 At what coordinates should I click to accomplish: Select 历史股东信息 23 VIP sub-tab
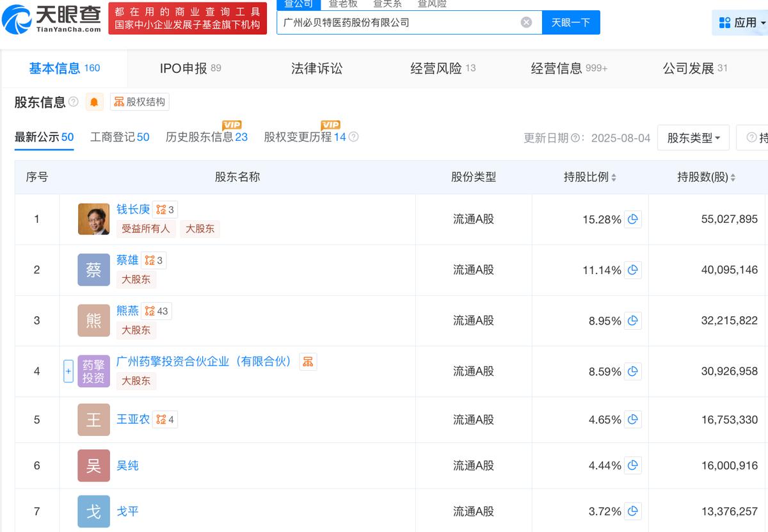pyautogui.click(x=207, y=137)
